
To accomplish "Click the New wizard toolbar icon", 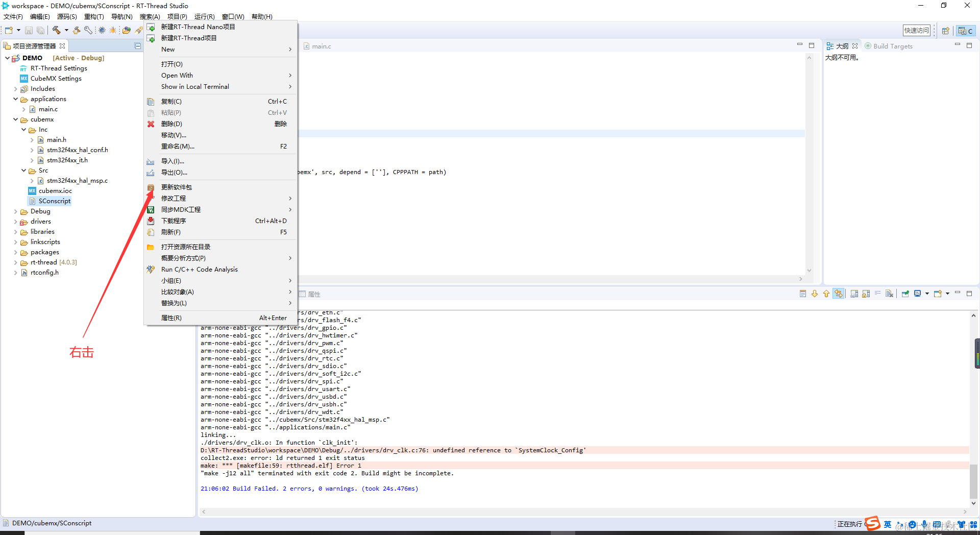I will click(9, 31).
